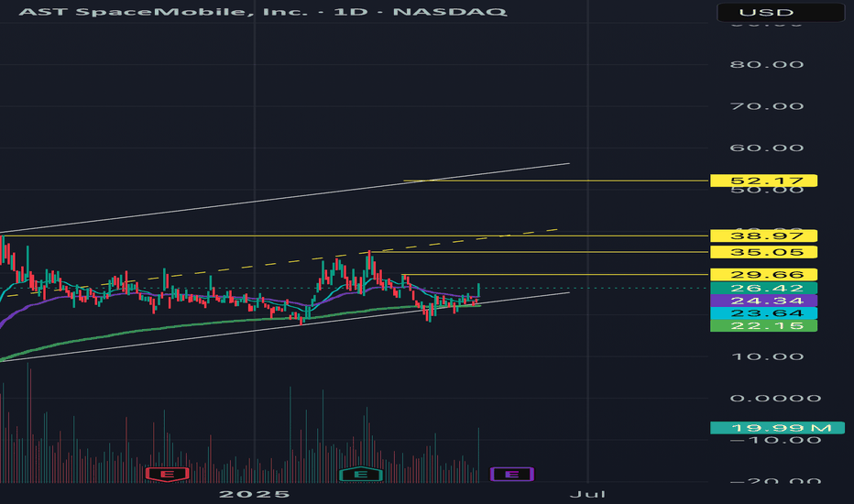Open the USD currency selector
This screenshot has height=504, width=854.
pyautogui.click(x=781, y=12)
